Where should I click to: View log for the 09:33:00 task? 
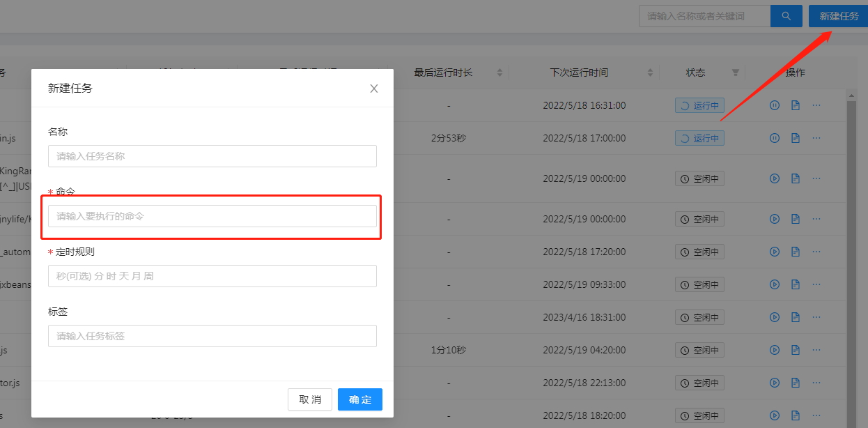click(795, 284)
